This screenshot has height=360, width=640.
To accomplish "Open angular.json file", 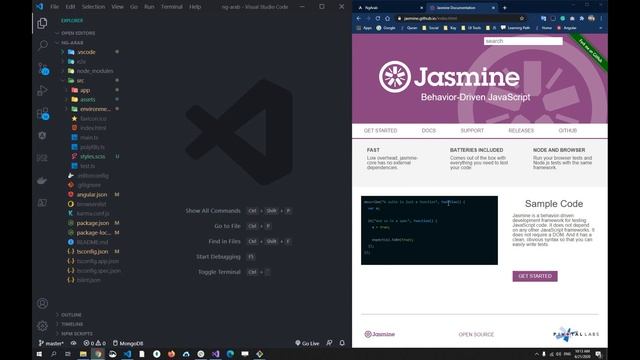I will point(92,195).
